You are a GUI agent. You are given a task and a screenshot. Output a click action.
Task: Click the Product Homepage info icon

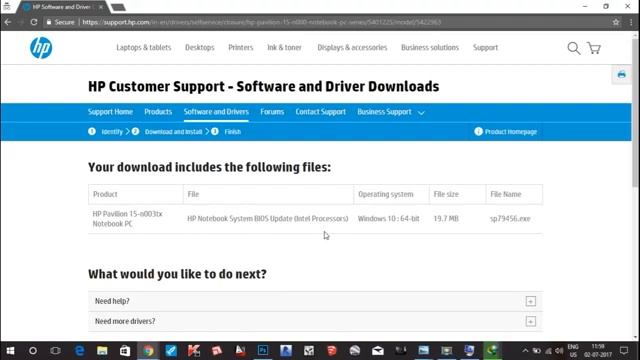coord(478,131)
